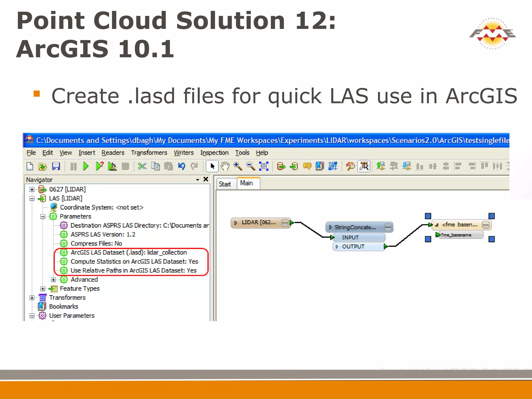This screenshot has width=532, height=399.
Task: Collapse the User Parameters node
Action: tap(32, 316)
